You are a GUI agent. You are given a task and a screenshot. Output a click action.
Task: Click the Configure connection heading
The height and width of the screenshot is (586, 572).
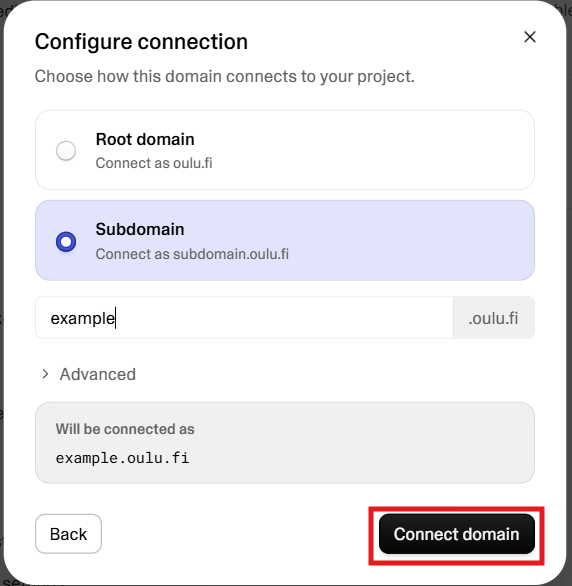click(141, 41)
